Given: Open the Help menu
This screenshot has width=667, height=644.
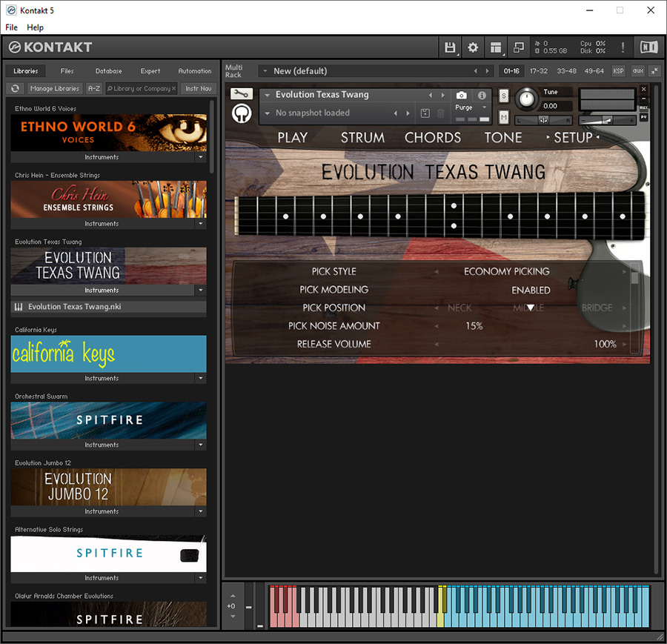Looking at the screenshot, I should point(36,27).
